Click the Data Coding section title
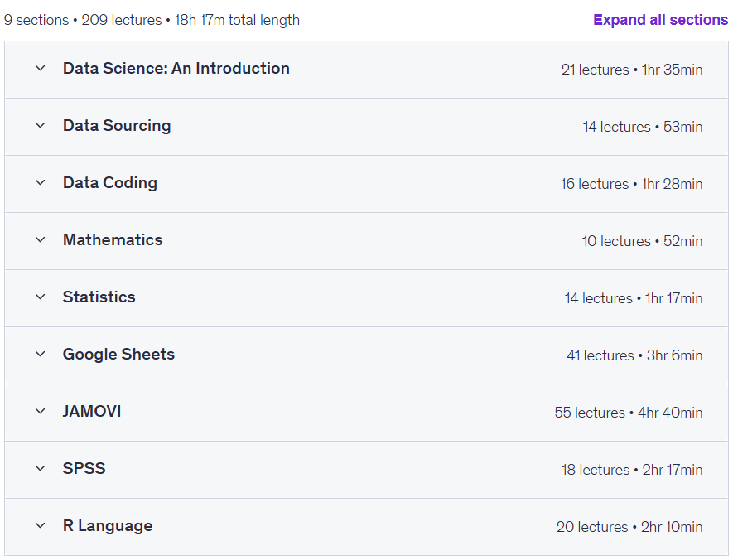 pyautogui.click(x=110, y=183)
